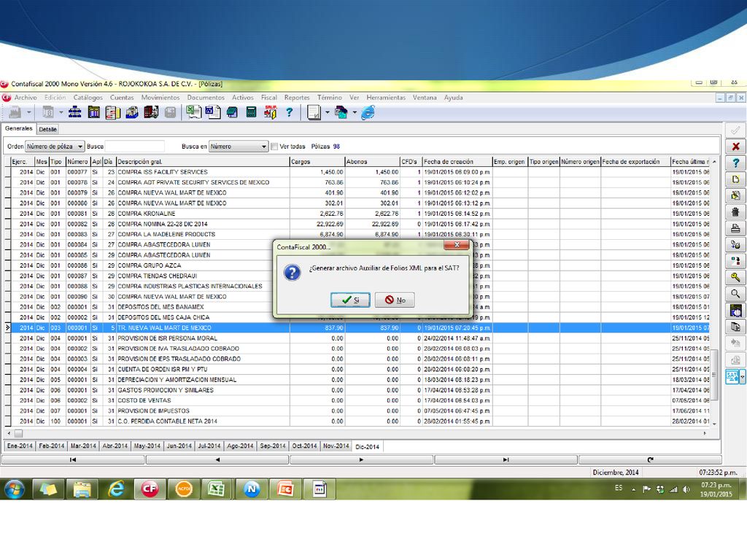Click the Sí button in the dialog
This screenshot has width=747, height=560.
tap(350, 300)
